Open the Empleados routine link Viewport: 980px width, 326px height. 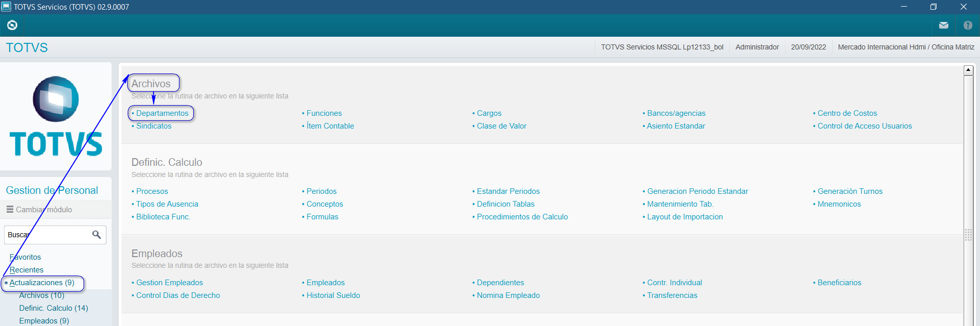pos(326,283)
